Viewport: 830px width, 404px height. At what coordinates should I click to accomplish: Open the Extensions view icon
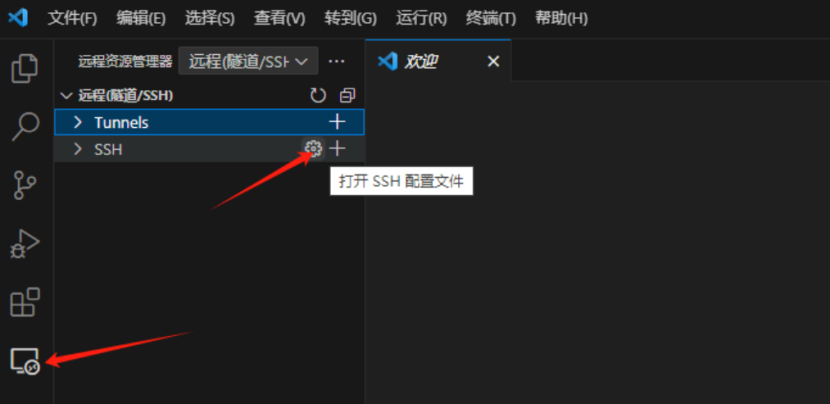click(x=25, y=302)
